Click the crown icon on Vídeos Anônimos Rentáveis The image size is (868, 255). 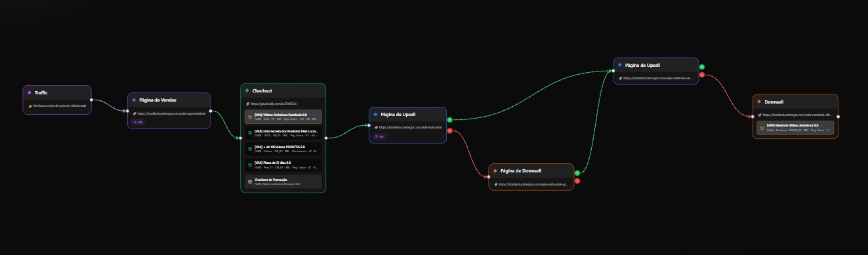pyautogui.click(x=250, y=117)
